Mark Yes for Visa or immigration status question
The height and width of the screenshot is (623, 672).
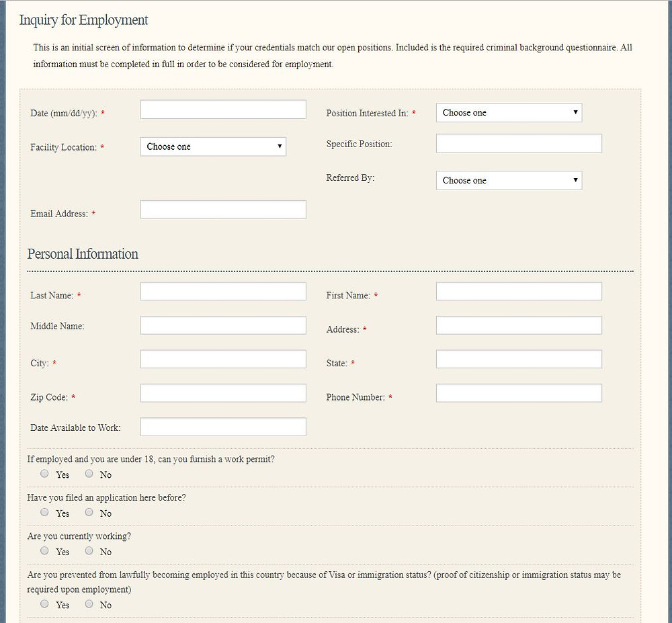pos(45,604)
